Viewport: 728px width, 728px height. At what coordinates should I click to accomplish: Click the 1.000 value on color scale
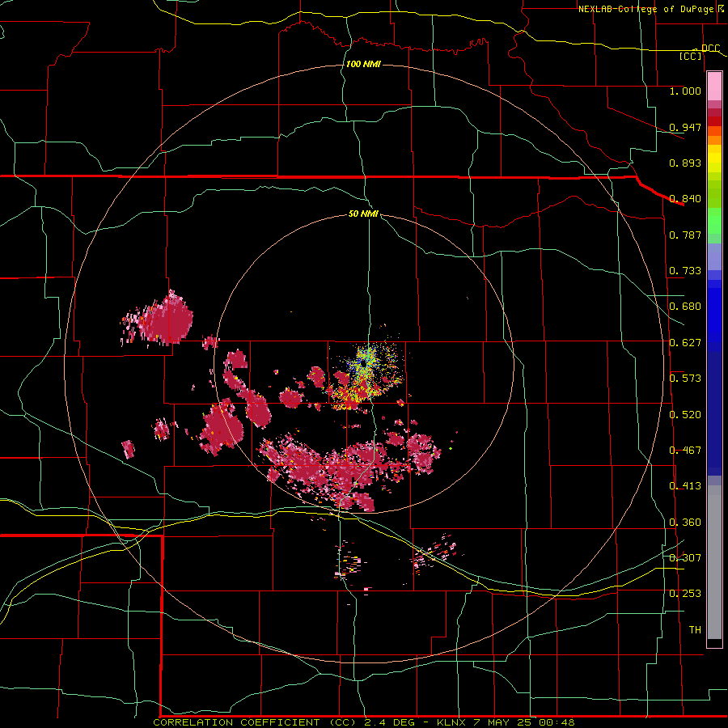[685, 91]
